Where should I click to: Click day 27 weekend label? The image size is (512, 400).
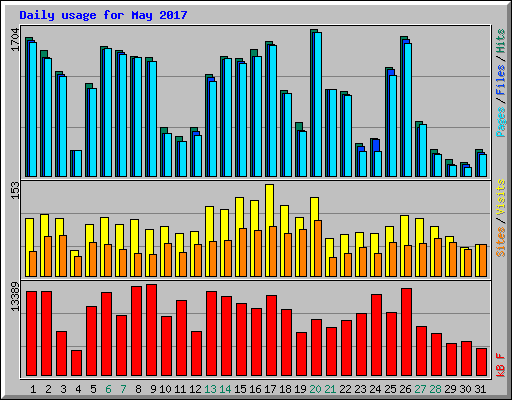420,389
